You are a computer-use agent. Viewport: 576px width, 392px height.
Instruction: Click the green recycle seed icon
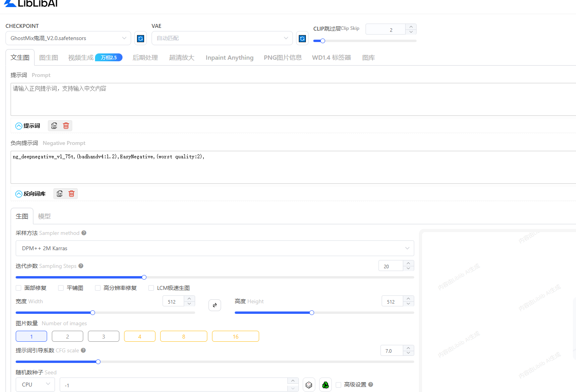point(325,385)
